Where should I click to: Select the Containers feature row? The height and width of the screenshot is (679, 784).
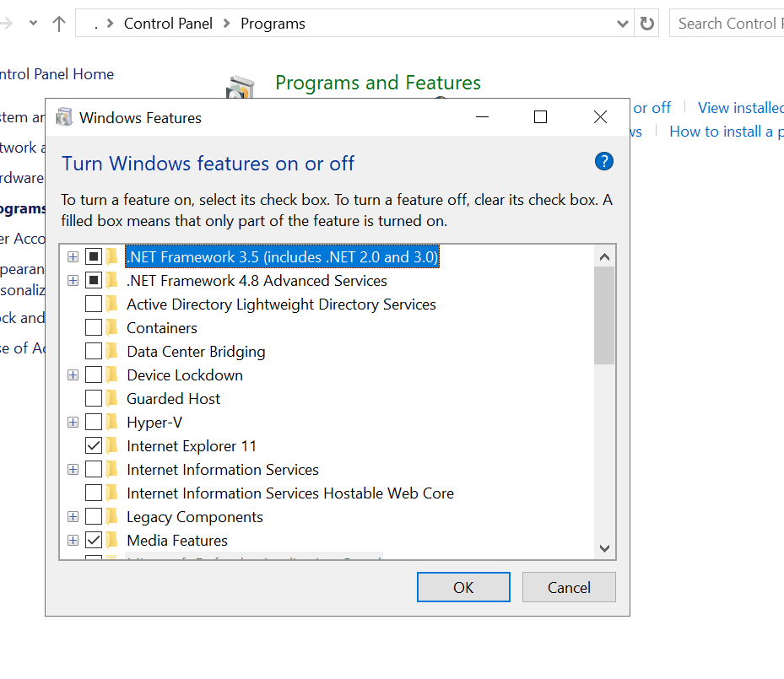pos(162,328)
